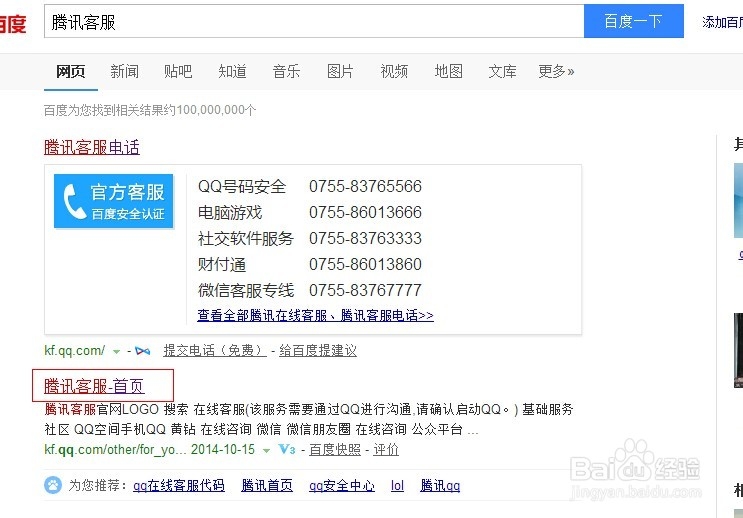This screenshot has height=518, width=743.
Task: Expand the 更多» menu
Action: [x=556, y=72]
